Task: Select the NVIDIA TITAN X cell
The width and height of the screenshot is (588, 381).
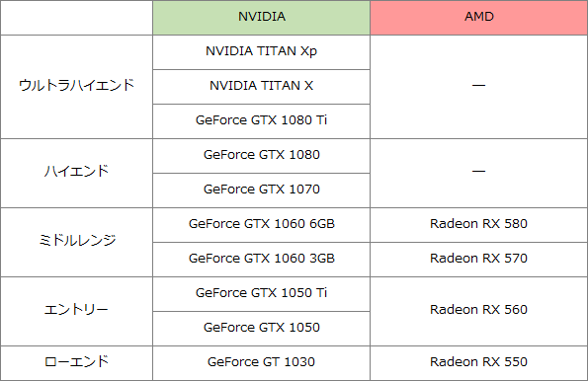Action: 261,87
